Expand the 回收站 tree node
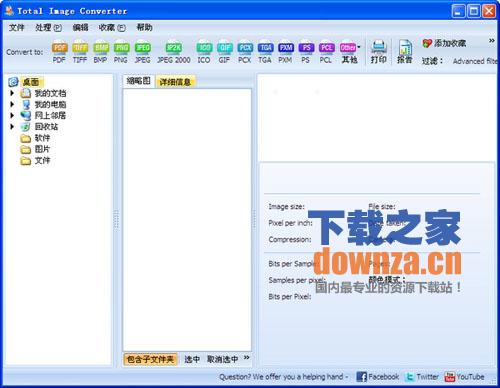The height and width of the screenshot is (388, 500). tap(12, 126)
